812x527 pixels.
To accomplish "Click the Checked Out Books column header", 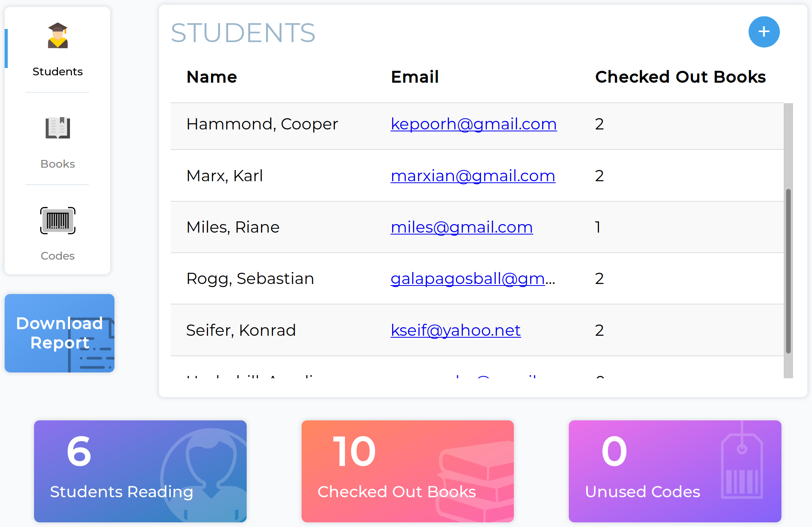I will [680, 77].
